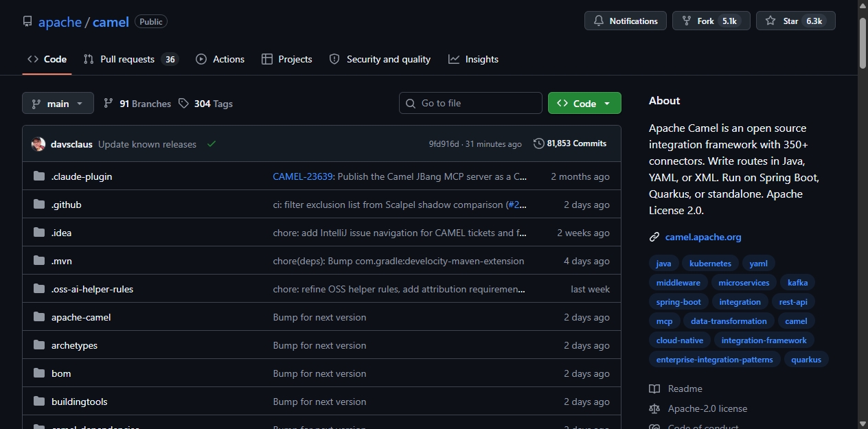Open the .idea folder
This screenshot has height=429, width=868.
point(61,233)
